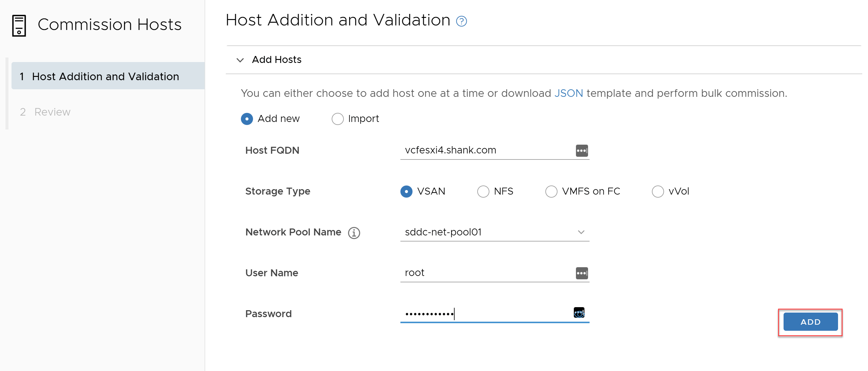Screen dimensions: 868x371
Task: Click the autofill icon in Host FQDN field
Action: [582, 151]
